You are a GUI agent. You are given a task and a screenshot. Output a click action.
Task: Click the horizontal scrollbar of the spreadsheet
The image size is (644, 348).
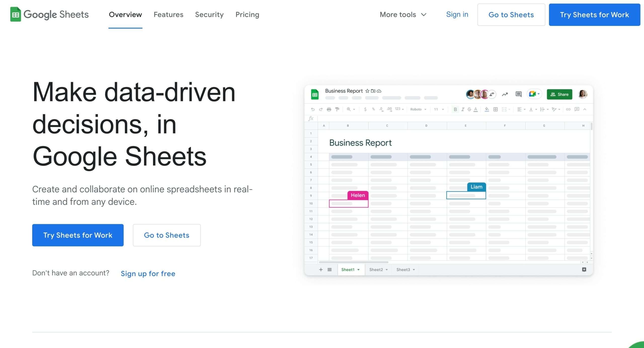pos(353,262)
